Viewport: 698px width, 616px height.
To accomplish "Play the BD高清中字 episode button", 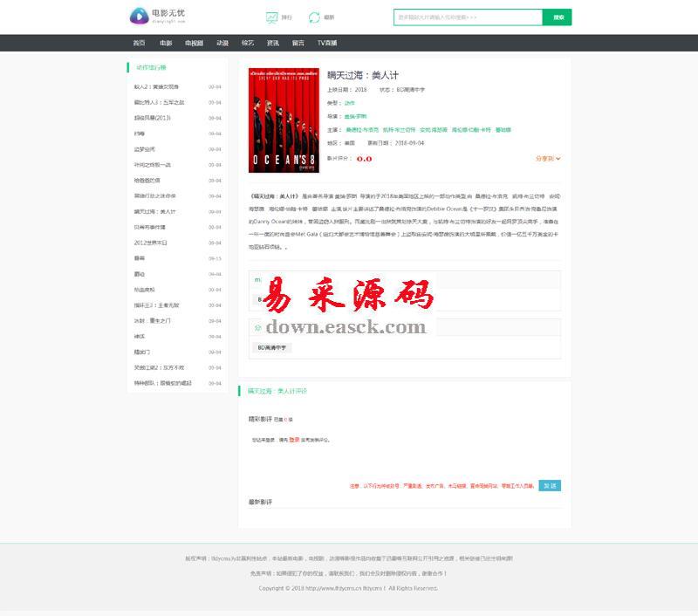I will [x=272, y=347].
